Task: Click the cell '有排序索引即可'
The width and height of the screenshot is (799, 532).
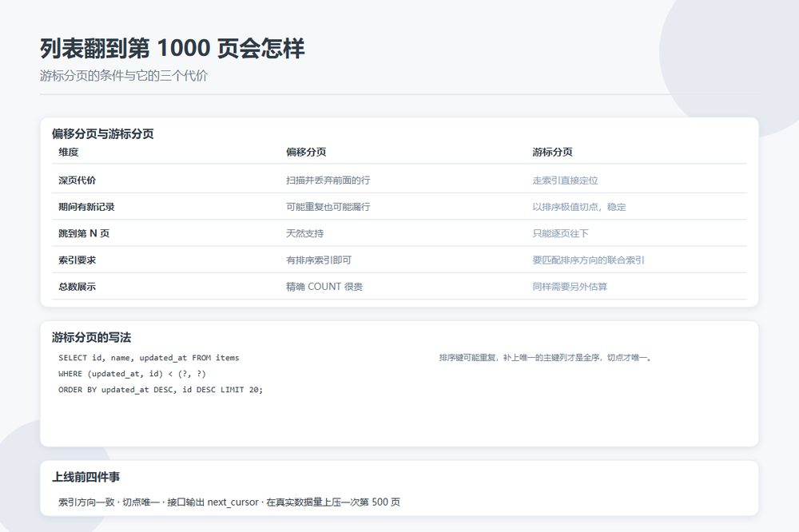Action: coord(319,260)
